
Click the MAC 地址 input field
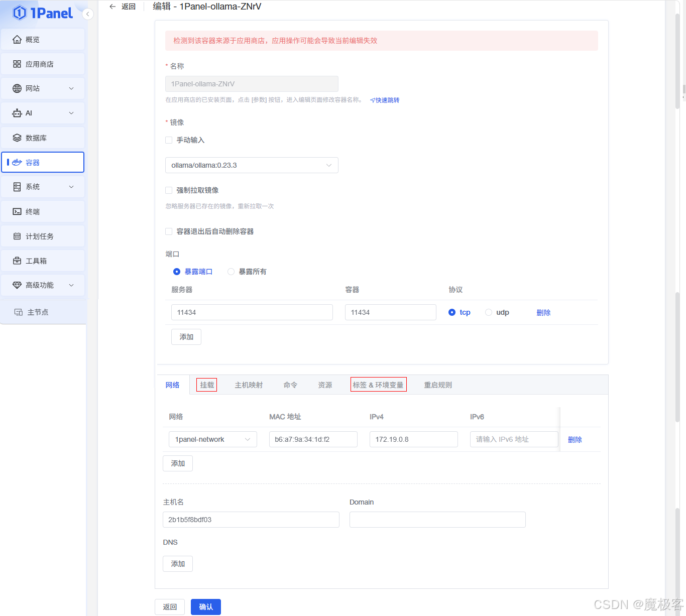pos(313,439)
